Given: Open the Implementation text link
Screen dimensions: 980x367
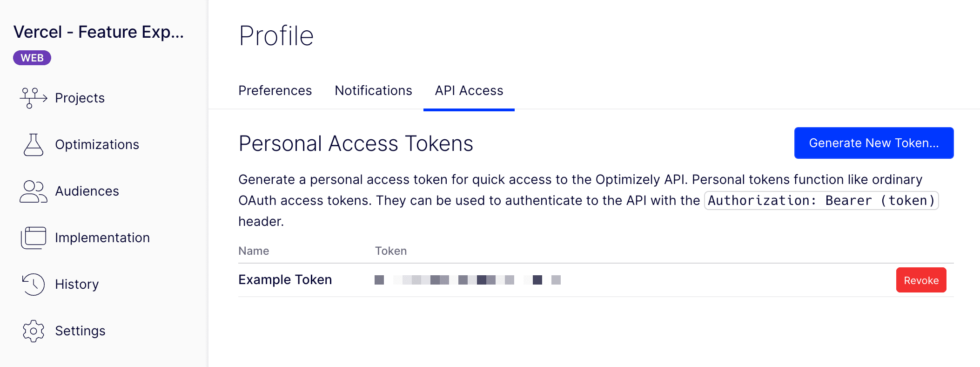Looking at the screenshot, I should [102, 238].
